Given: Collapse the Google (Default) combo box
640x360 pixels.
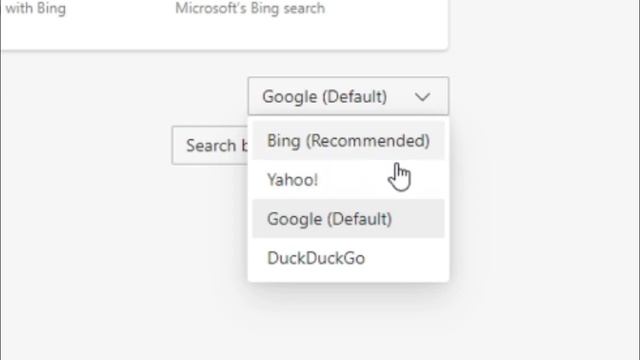Looking at the screenshot, I should coord(348,96).
